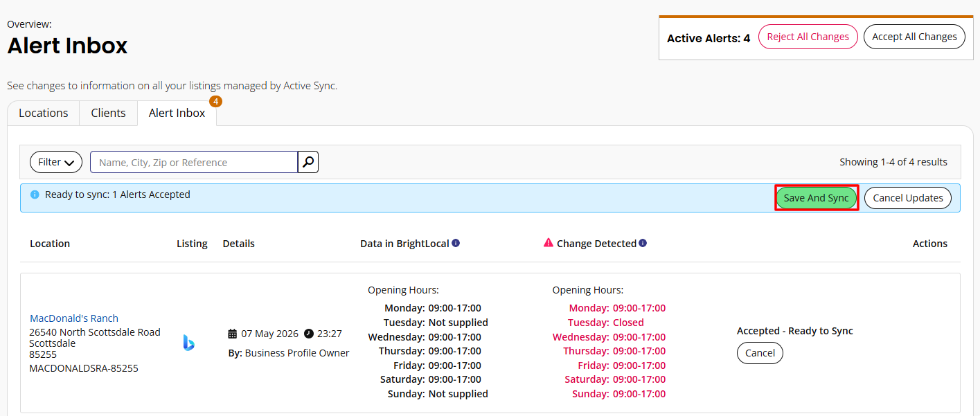The height and width of the screenshot is (416, 980).
Task: Focus the Name, City, Zip or Reference field
Action: coord(194,162)
